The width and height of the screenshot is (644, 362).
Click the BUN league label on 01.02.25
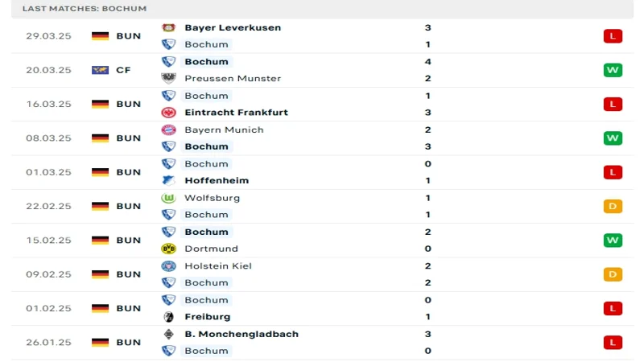point(129,308)
